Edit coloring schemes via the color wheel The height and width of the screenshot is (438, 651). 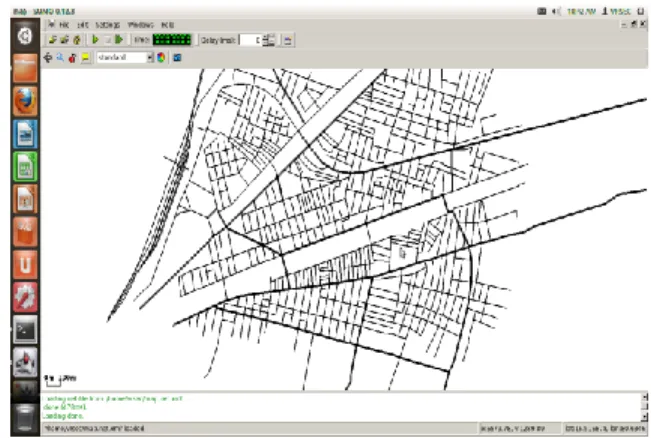coord(161,57)
